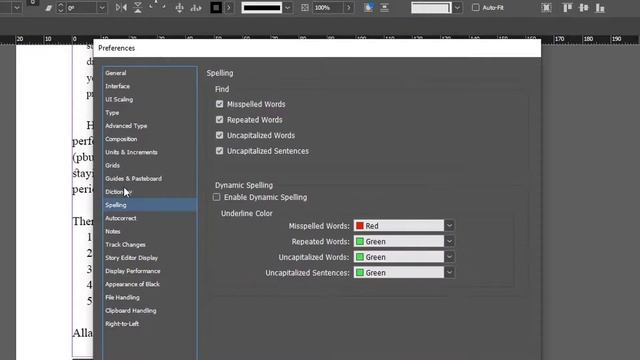Click the Red swatch for Misspelled Words
640x360 pixels.
click(x=360, y=226)
